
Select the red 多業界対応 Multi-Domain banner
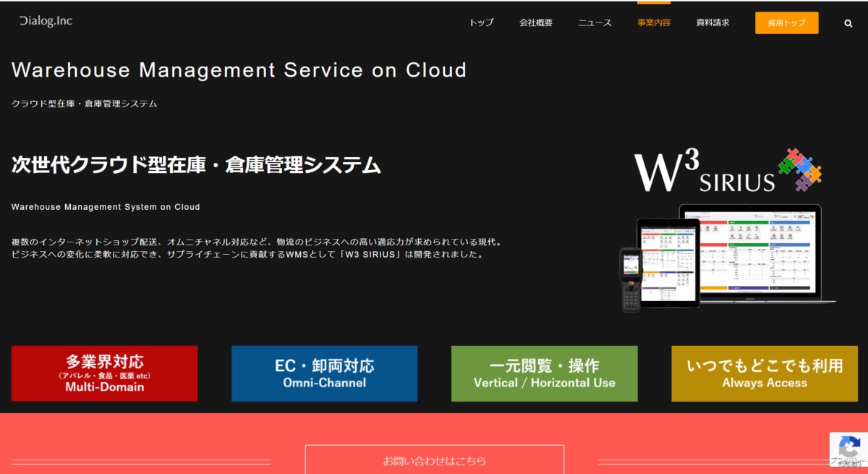[104, 373]
